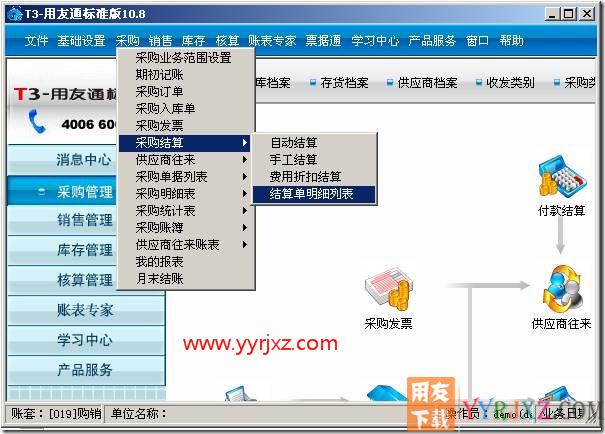Click the 账套 [019] status bar entry
The height and width of the screenshot is (434, 605).
click(55, 414)
